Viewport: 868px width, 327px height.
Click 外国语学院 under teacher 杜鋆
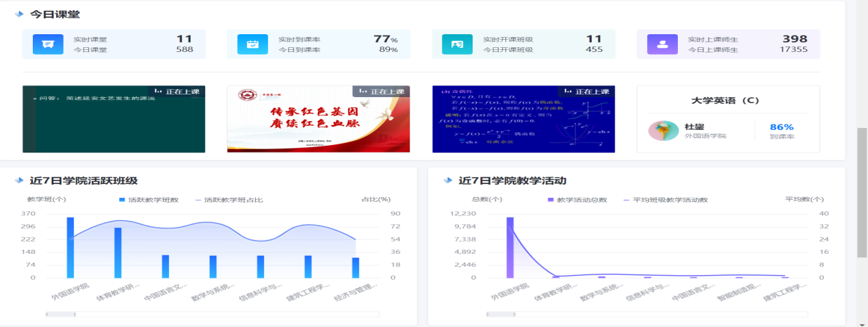705,136
